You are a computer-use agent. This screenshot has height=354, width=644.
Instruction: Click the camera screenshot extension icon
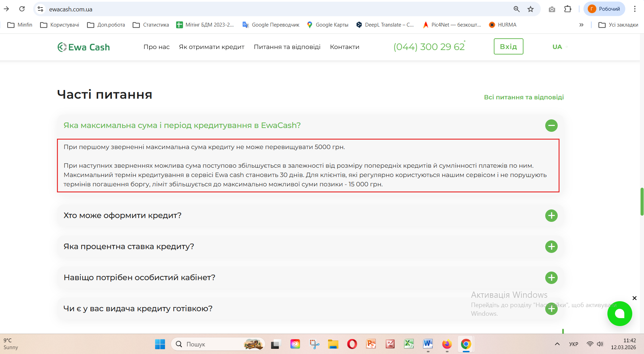click(x=552, y=9)
